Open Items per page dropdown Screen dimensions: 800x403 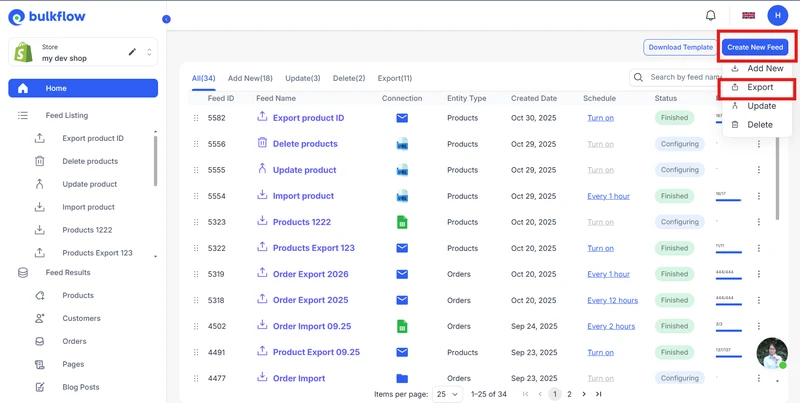coord(447,394)
